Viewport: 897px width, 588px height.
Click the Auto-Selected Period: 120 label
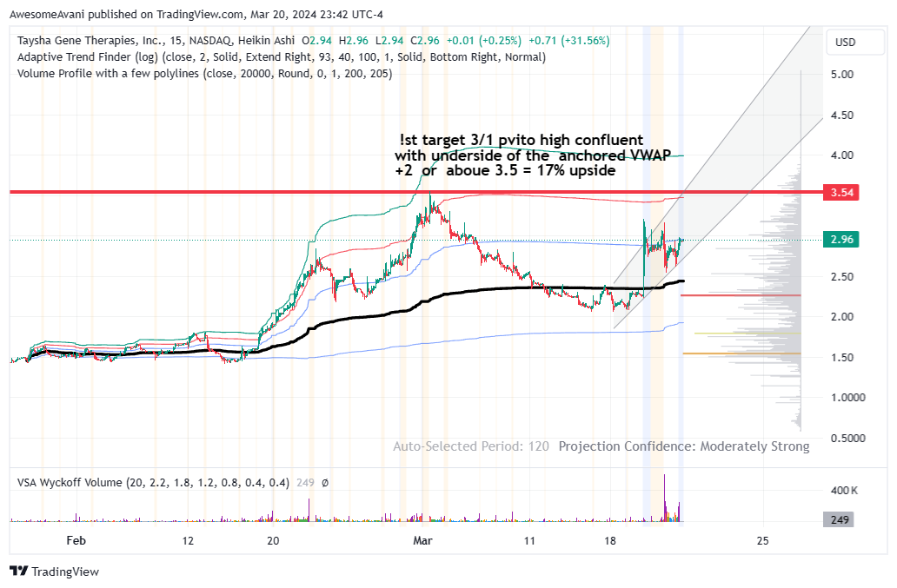(471, 446)
